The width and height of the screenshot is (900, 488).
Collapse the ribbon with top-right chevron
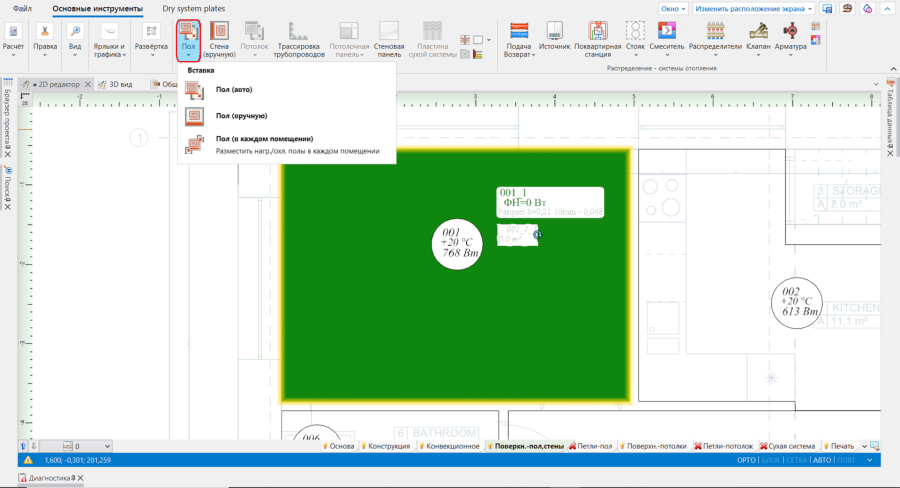click(x=887, y=9)
